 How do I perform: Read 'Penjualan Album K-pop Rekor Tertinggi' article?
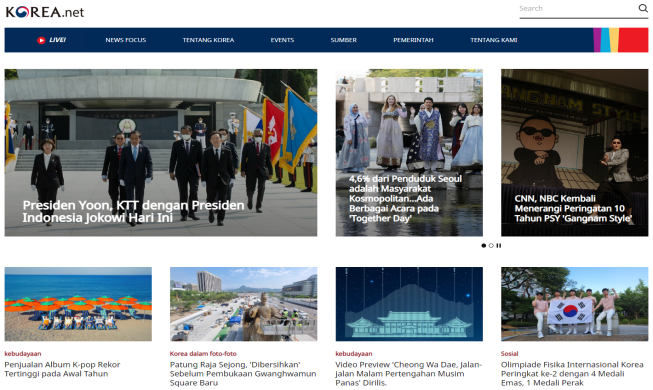point(62,369)
